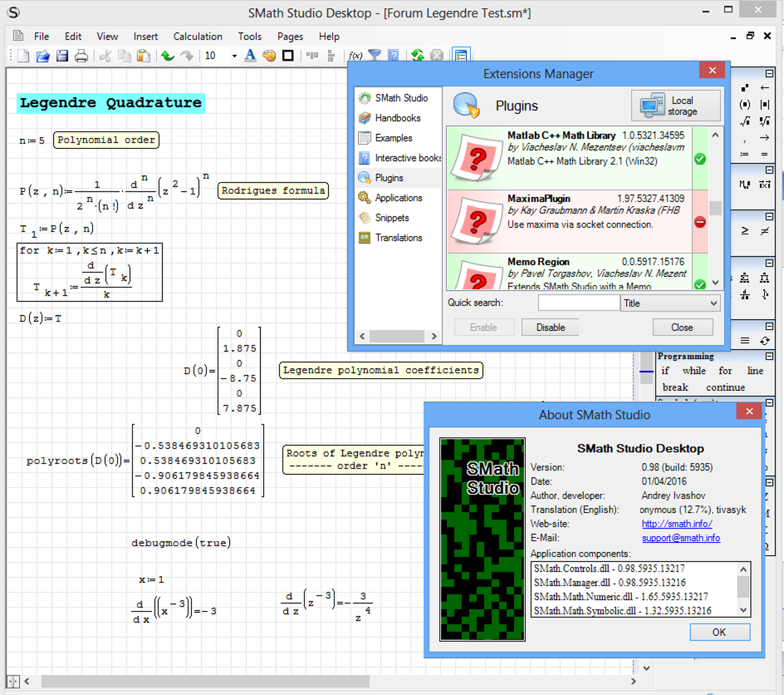Click the Undo green arrow icon
This screenshot has width=784, height=695.
point(168,56)
